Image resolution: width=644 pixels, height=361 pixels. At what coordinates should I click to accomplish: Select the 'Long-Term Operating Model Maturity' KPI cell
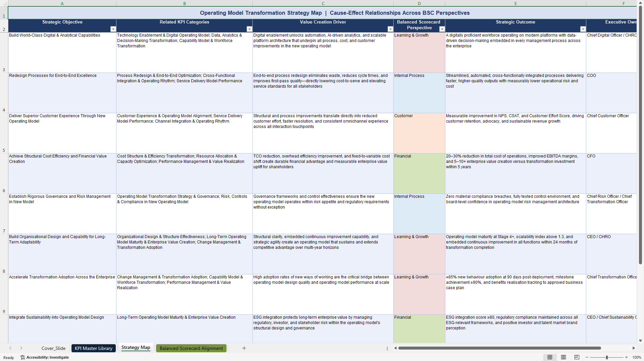pos(184,329)
